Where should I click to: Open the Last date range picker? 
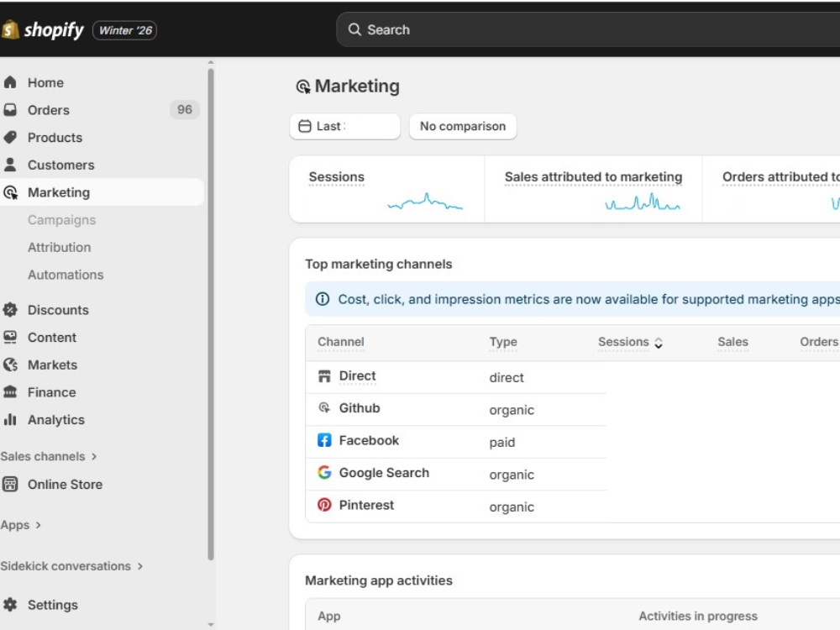click(x=344, y=127)
